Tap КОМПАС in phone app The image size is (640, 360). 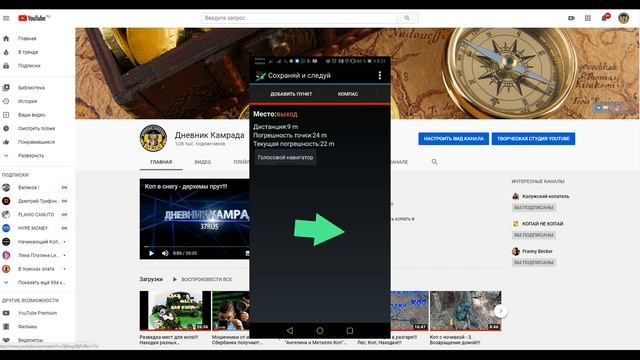pyautogui.click(x=348, y=94)
